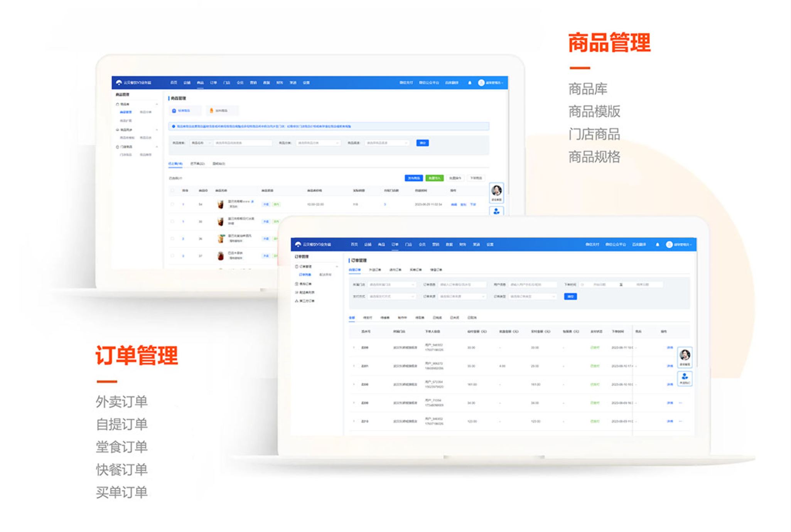Check the second product row checkbox
The image size is (791, 532).
[x=172, y=221]
